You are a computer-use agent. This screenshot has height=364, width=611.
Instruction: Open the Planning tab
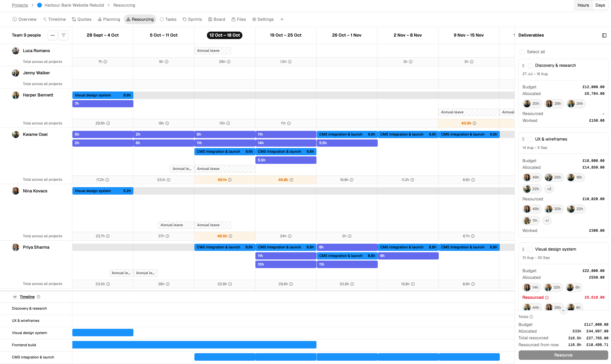pos(109,19)
